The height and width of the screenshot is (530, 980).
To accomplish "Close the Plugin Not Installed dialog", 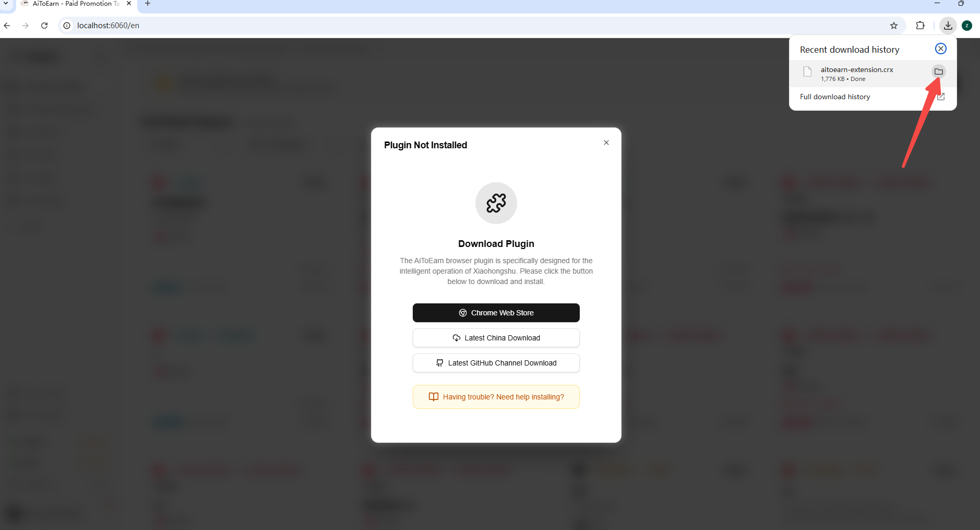I will (x=606, y=143).
